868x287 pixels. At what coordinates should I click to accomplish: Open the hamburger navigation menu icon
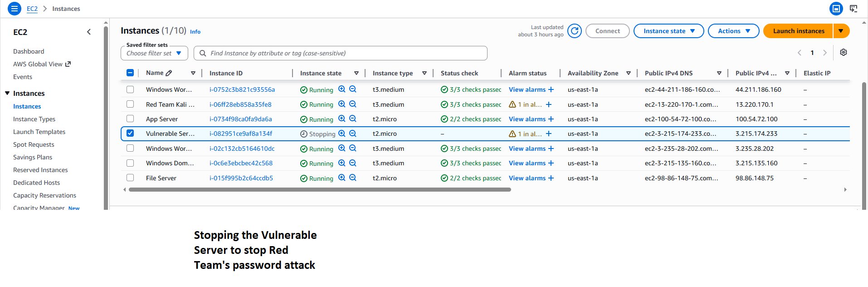click(15, 9)
